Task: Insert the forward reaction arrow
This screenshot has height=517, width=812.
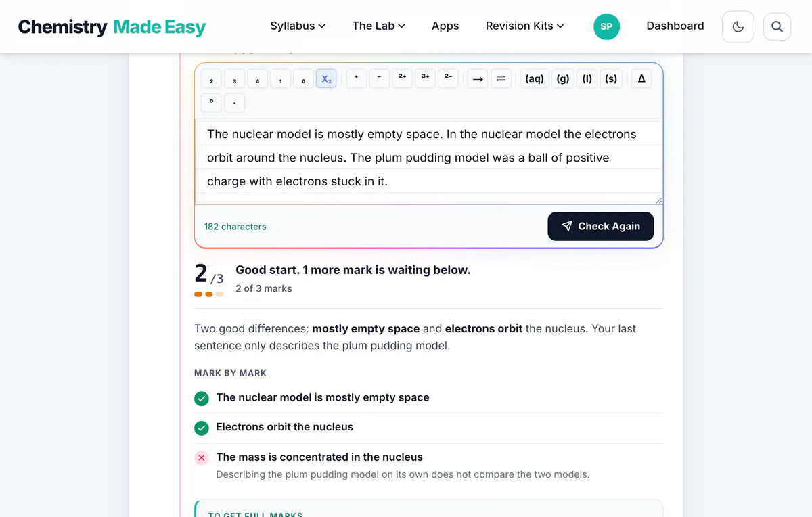Action: 478,79
